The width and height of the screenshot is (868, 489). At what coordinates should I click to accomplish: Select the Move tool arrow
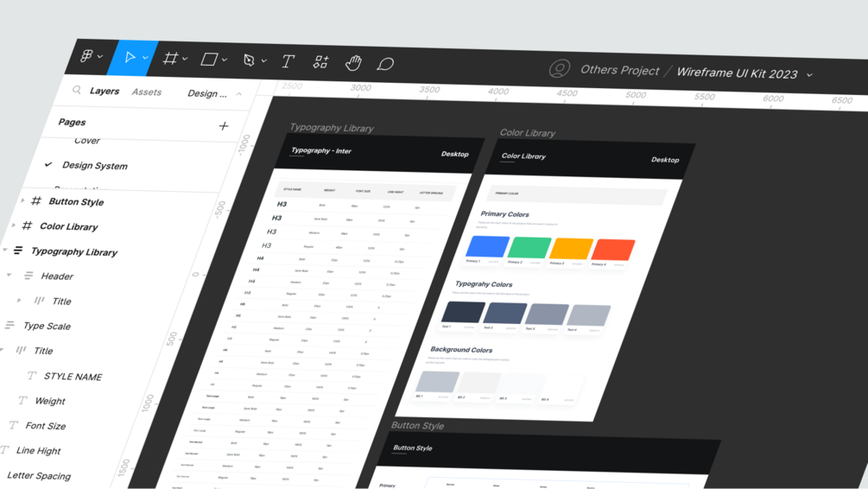[x=130, y=57]
